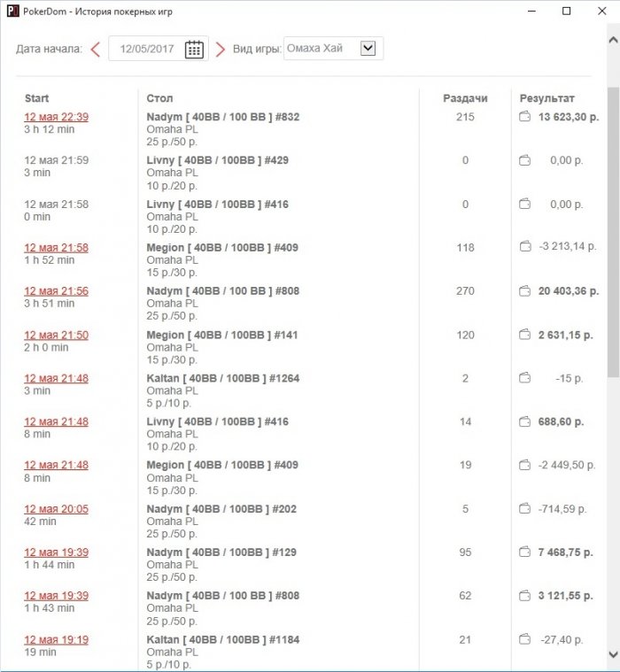This screenshot has width=620, height=672.
Task: Sort by the Результат column header
Action: click(546, 98)
